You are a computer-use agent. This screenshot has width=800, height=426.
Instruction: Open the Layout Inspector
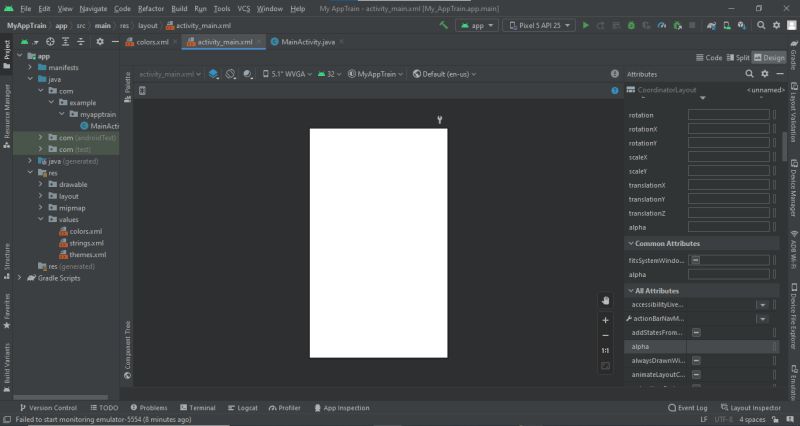(x=751, y=408)
